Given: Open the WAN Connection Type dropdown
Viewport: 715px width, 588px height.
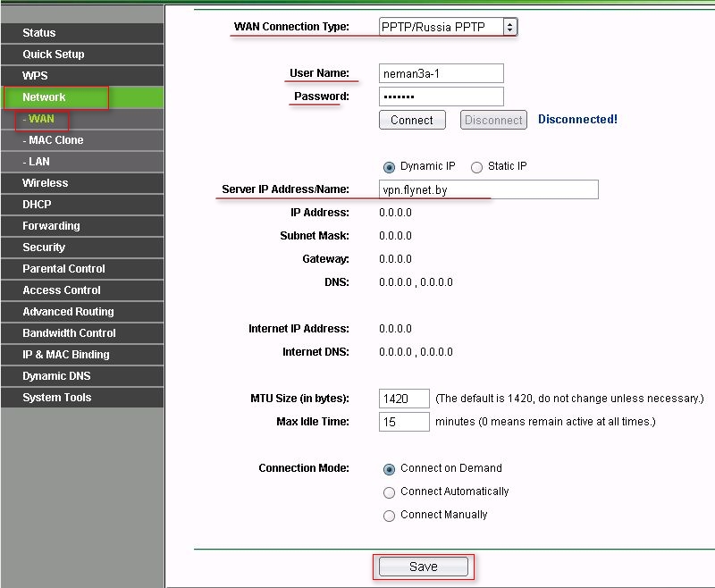Looking at the screenshot, I should (x=448, y=27).
